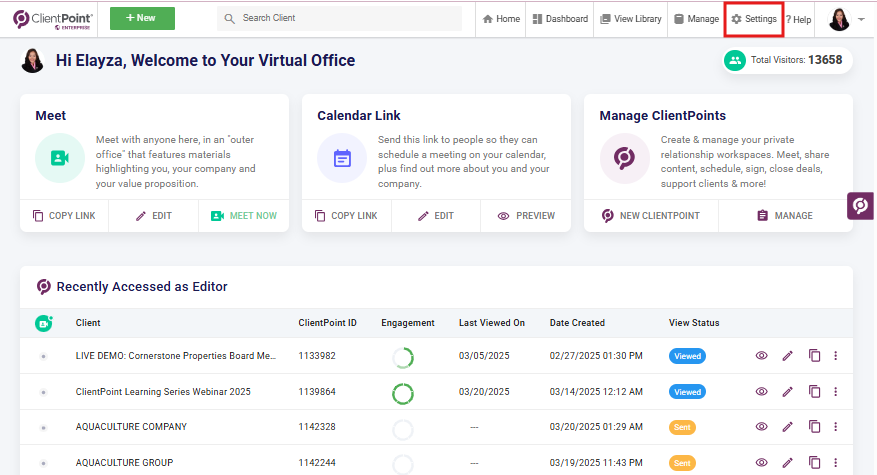The height and width of the screenshot is (475, 877).
Task: Copy the LIVE DEMO row with copy icon
Action: pyautogui.click(x=814, y=355)
